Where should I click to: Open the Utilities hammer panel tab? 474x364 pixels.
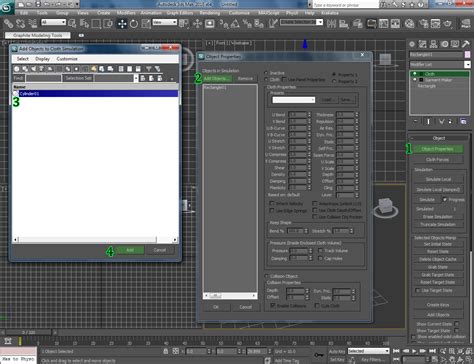point(466,44)
